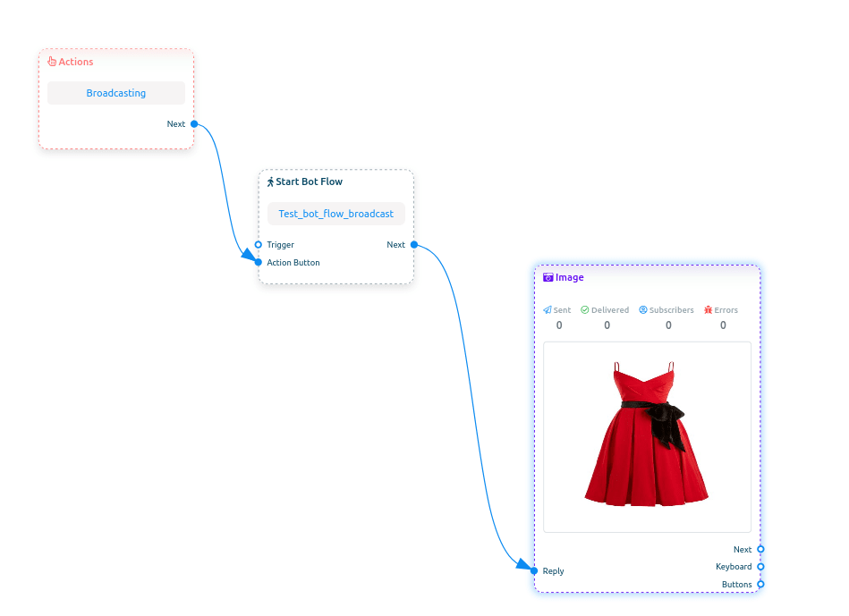
Task: Click the Actions node hand icon
Action: [52, 62]
